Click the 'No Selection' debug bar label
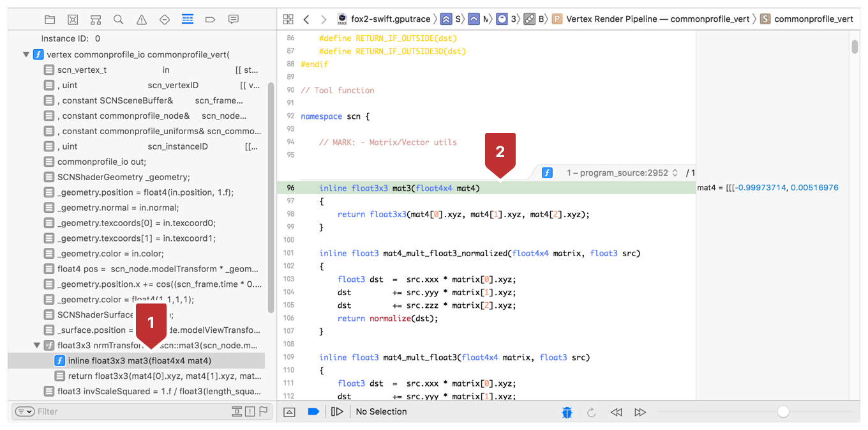The height and width of the screenshot is (430, 868). [x=381, y=412]
